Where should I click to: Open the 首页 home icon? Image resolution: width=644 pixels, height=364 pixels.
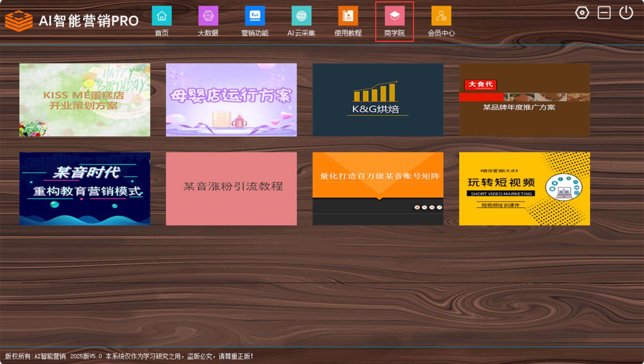(x=162, y=16)
